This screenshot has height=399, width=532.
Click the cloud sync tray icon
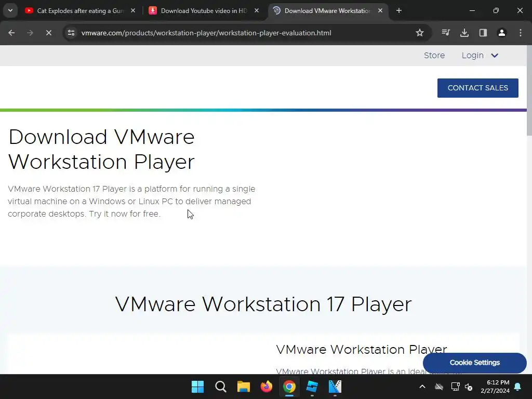click(439, 387)
